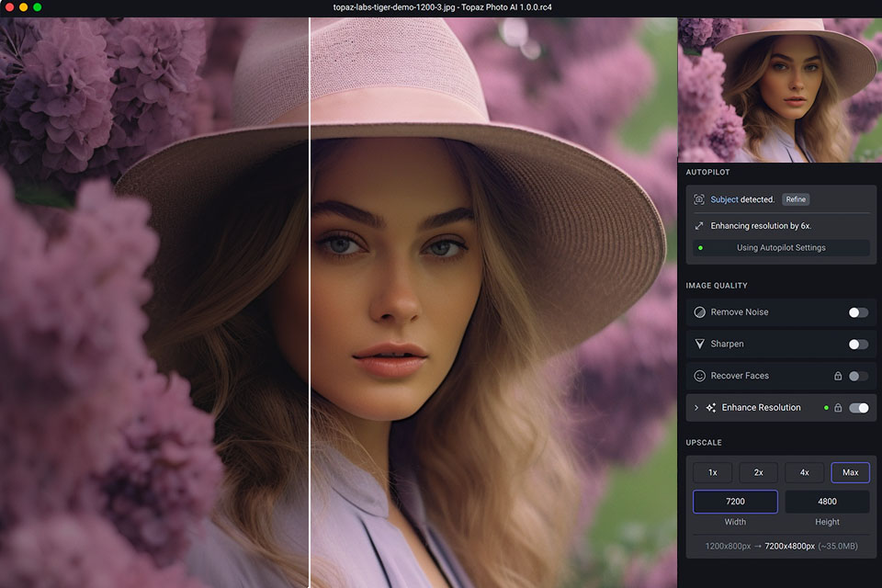Click the Sharpen label
Viewport: 882px width, 588px height.
coord(727,344)
